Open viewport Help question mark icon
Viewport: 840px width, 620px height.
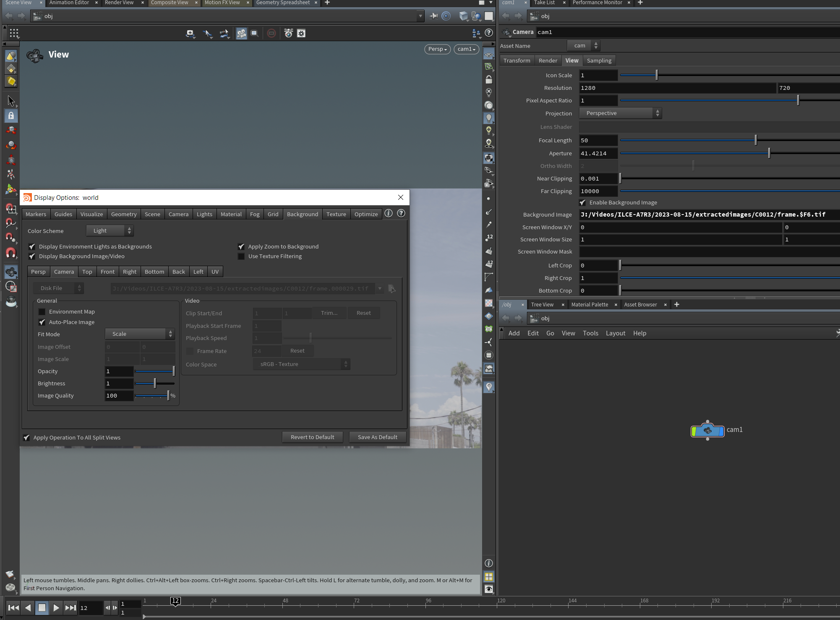pyautogui.click(x=489, y=33)
